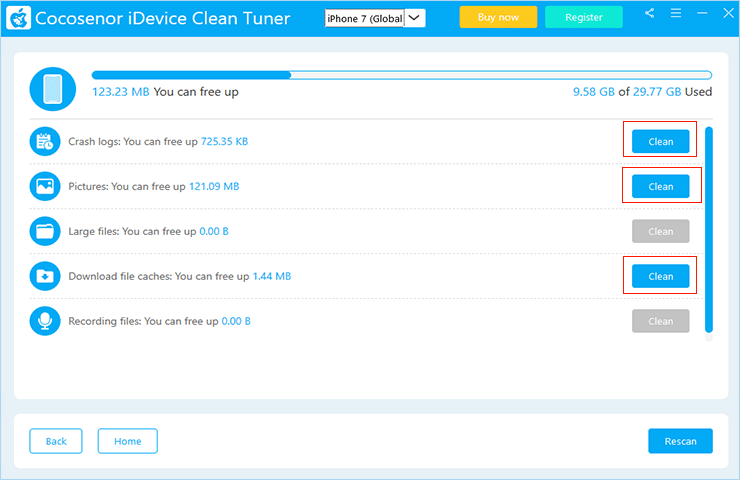The width and height of the screenshot is (740, 480).
Task: Click the Pictures image icon
Action: [x=45, y=186]
